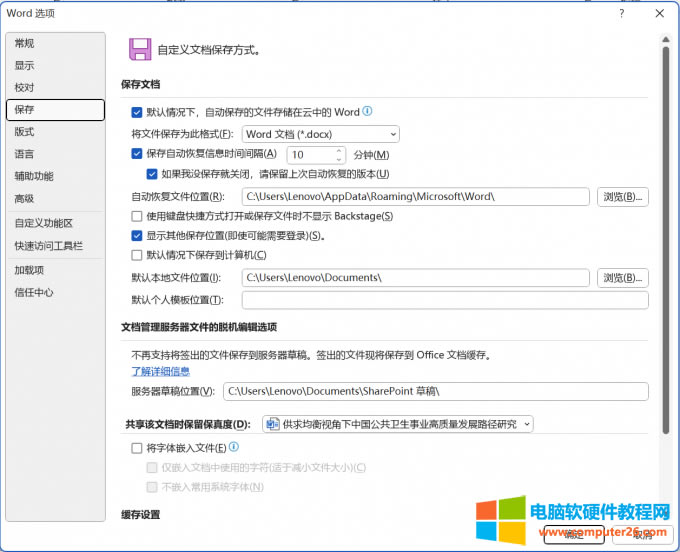Screen dimensions: 680x552
Task: Open the 显示 options category
Action: 55,65
